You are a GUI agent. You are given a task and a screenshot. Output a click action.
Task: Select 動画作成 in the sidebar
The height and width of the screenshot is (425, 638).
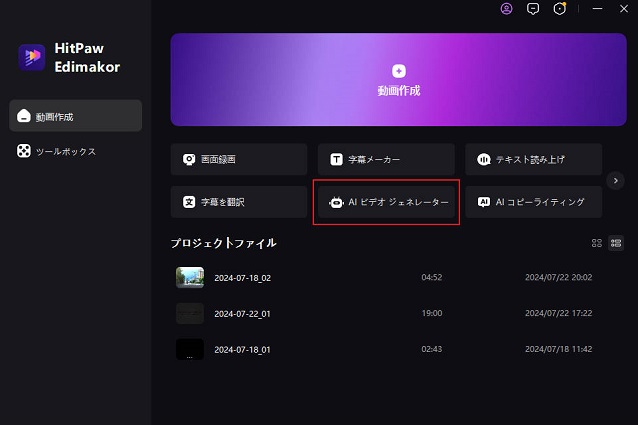click(x=76, y=116)
